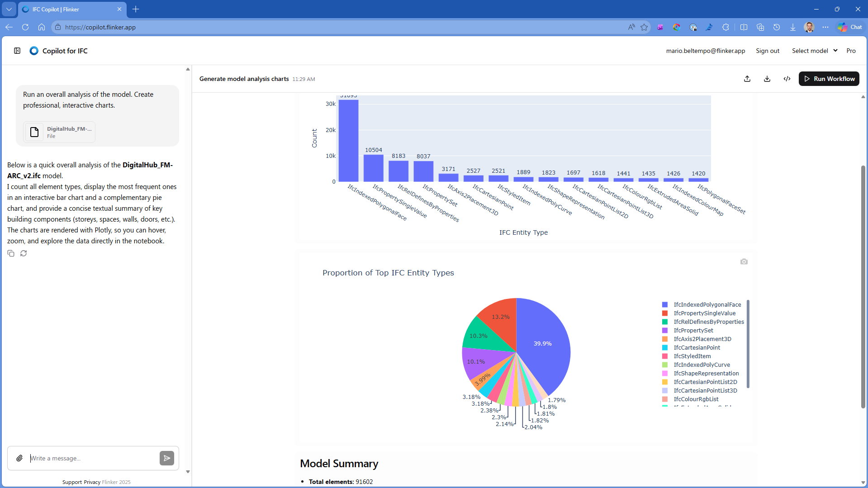This screenshot has height=488, width=868.
Task: Click the download notebook icon
Action: click(x=767, y=79)
